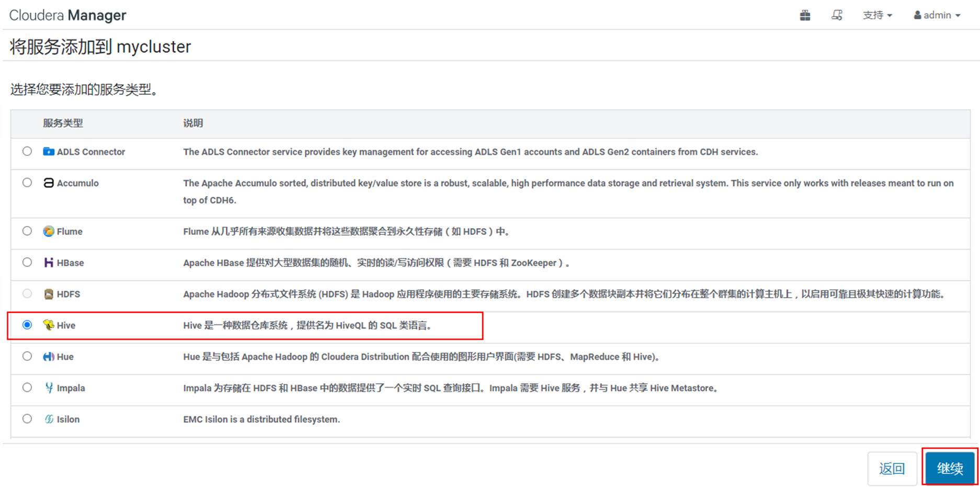Click the Flume description text
The width and height of the screenshot is (980, 487).
tap(346, 231)
